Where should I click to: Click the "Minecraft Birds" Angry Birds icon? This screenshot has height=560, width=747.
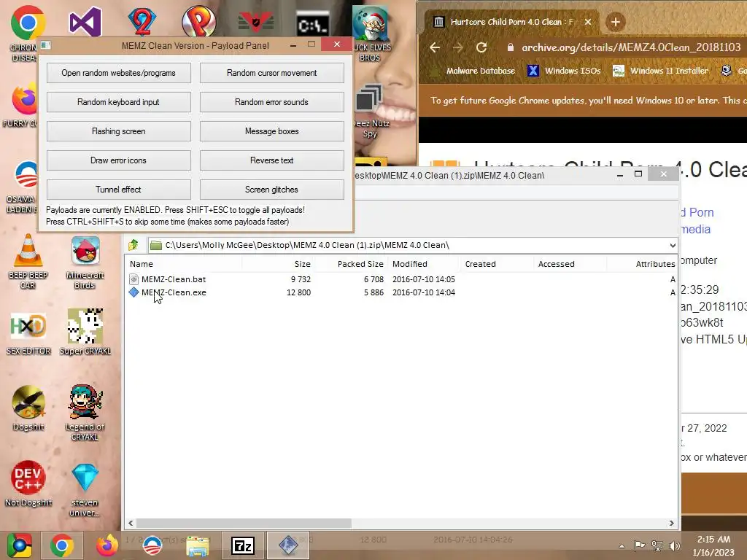(x=85, y=261)
